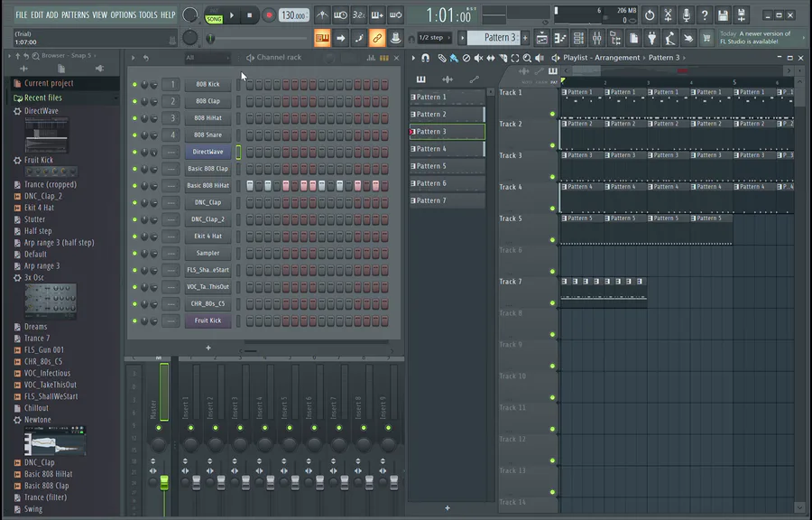
Task: Adjust the Master mixer fader
Action: (164, 482)
